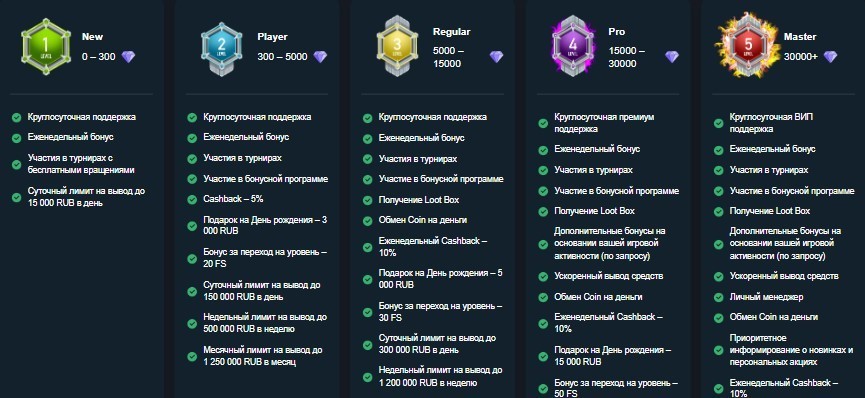Click the yellow level 3 Regular badge
The image size is (865, 398).
(397, 46)
